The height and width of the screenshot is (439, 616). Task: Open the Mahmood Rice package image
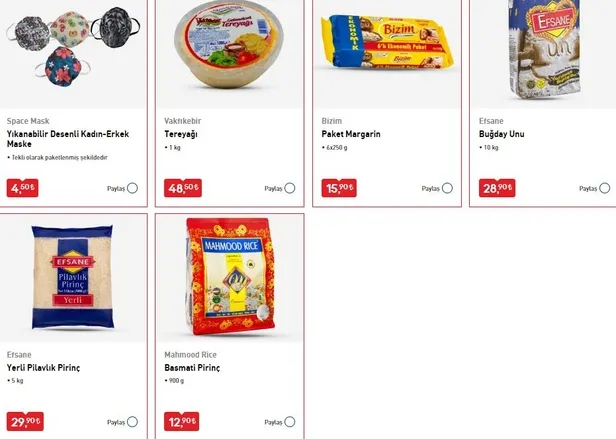pyautogui.click(x=230, y=277)
